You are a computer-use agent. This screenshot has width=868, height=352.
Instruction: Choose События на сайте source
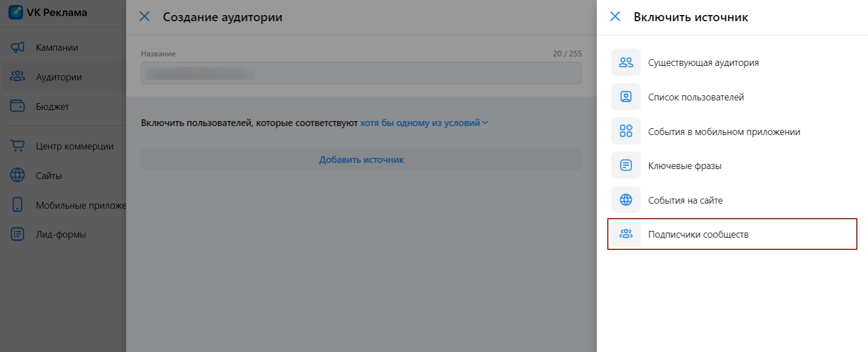(685, 200)
